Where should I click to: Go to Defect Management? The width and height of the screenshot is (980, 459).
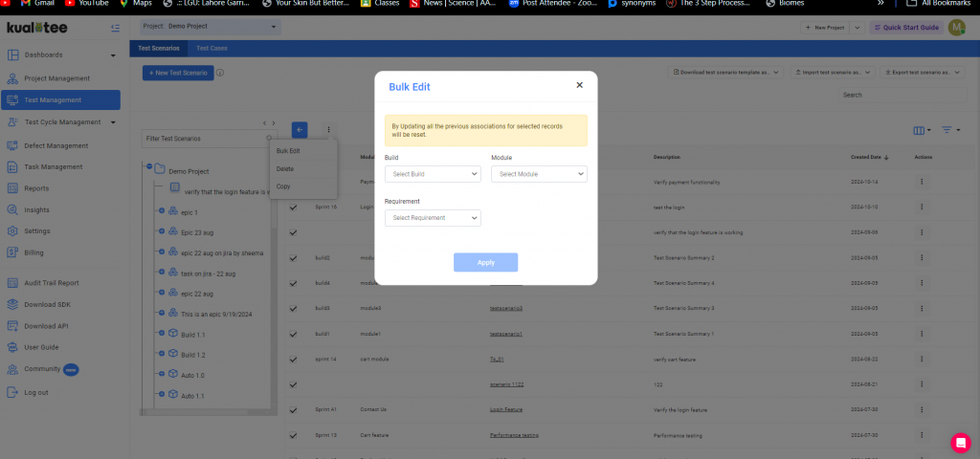[56, 145]
